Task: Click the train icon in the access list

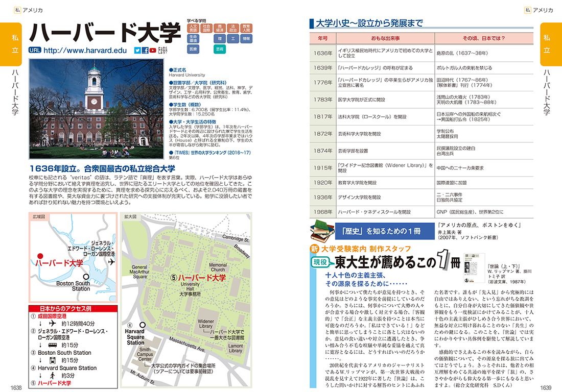Action: click(53, 360)
